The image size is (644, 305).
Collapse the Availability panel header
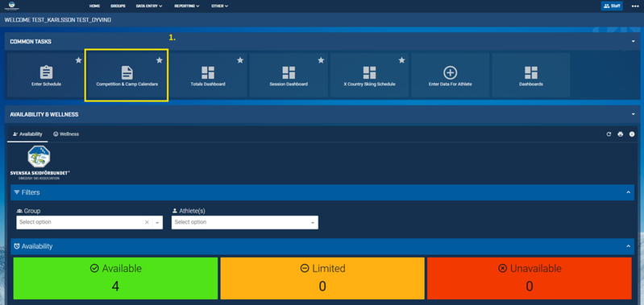(628, 246)
